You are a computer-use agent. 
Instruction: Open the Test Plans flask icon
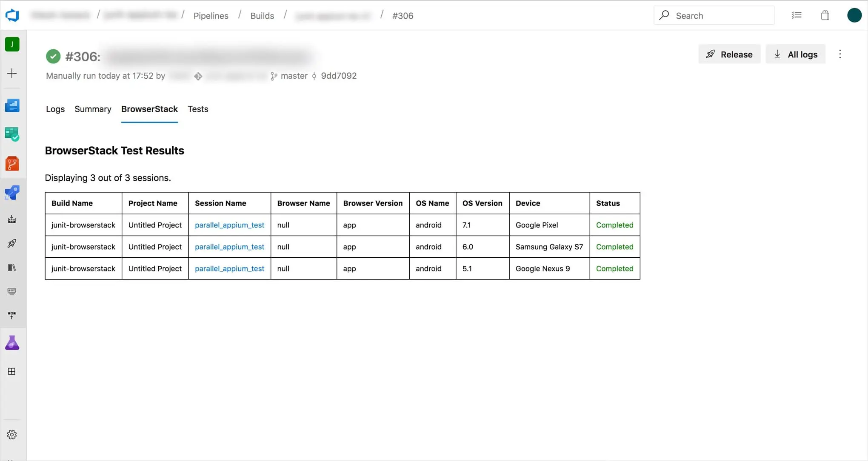point(12,343)
